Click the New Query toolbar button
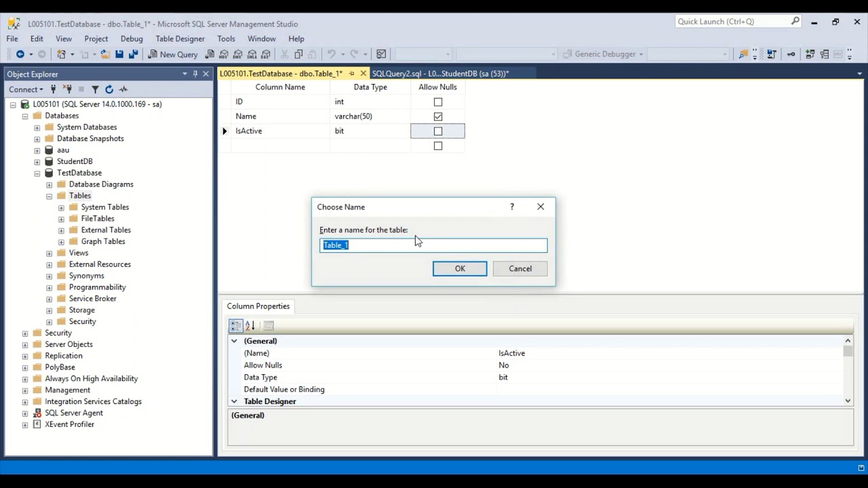The height and width of the screenshot is (488, 868). 173,54
